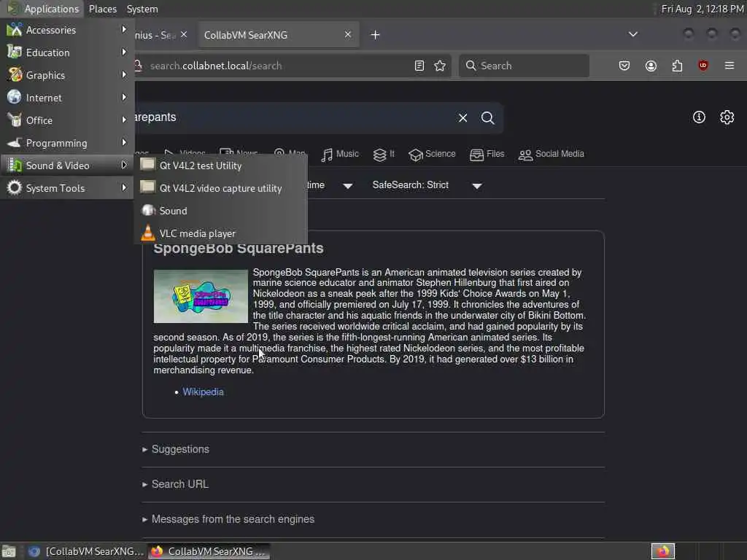Click the SearXNG search query field
This screenshot has height=560, width=747.
293,117
